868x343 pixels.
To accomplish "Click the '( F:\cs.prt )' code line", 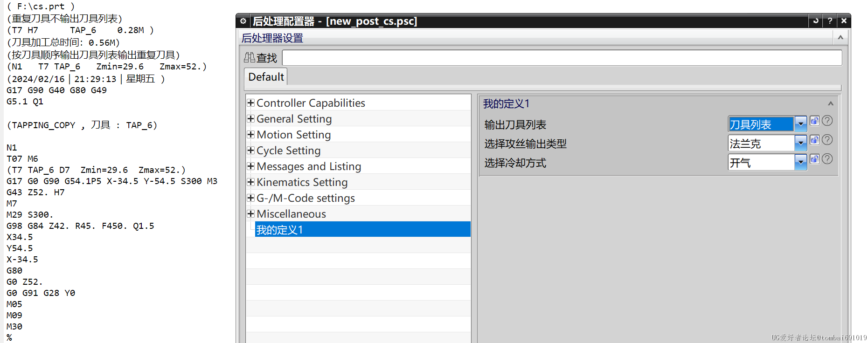I will pos(41,7).
